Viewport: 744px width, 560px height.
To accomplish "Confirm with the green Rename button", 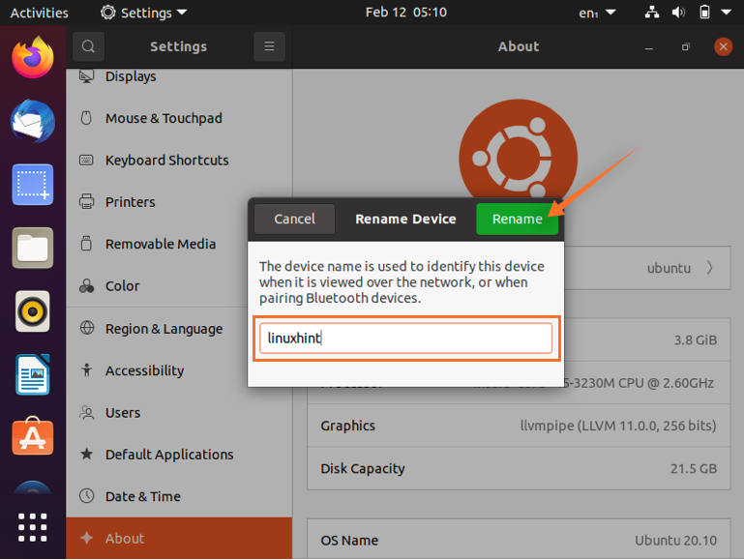I will click(518, 220).
